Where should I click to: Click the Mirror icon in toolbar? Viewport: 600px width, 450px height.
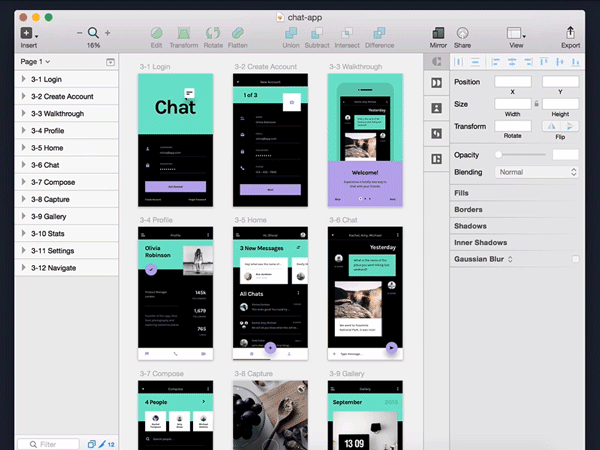tap(438, 33)
